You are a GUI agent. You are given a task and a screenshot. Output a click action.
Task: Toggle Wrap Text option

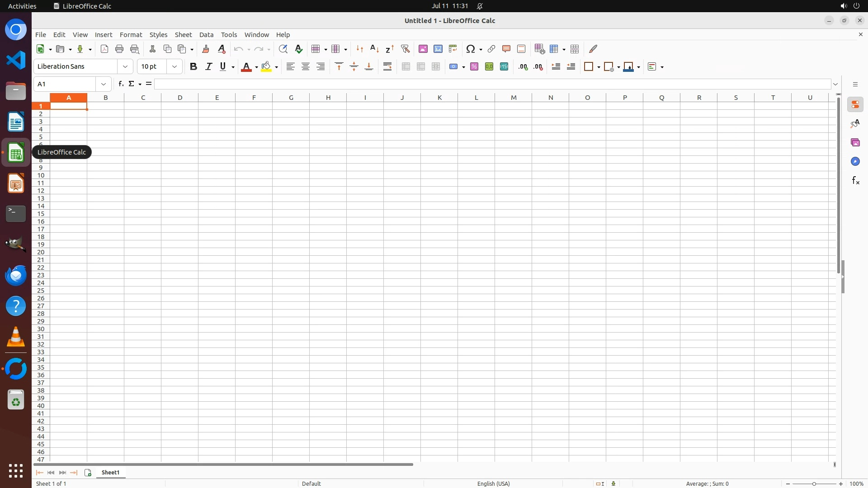pos(387,67)
